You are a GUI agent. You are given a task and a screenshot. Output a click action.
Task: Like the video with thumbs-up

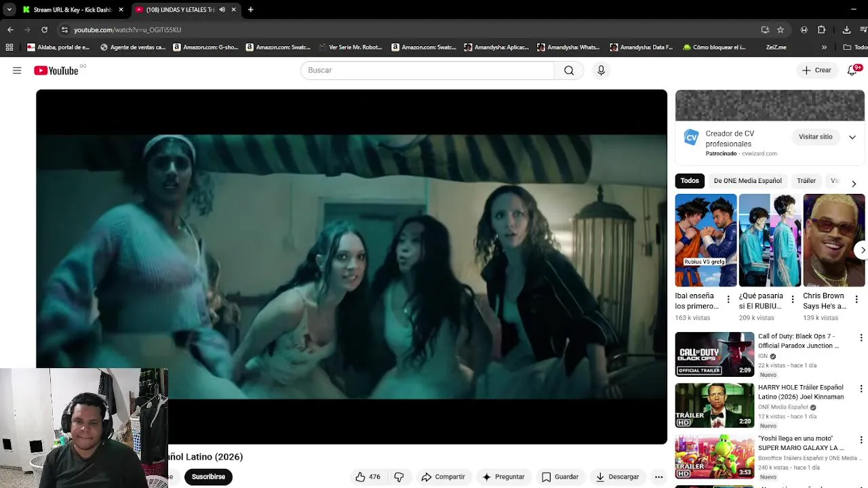click(x=367, y=477)
